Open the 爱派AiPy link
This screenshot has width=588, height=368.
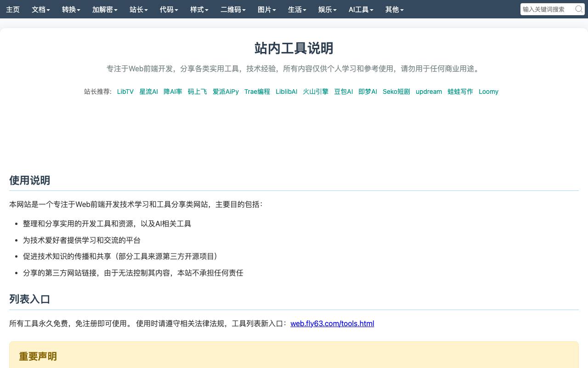(x=226, y=92)
